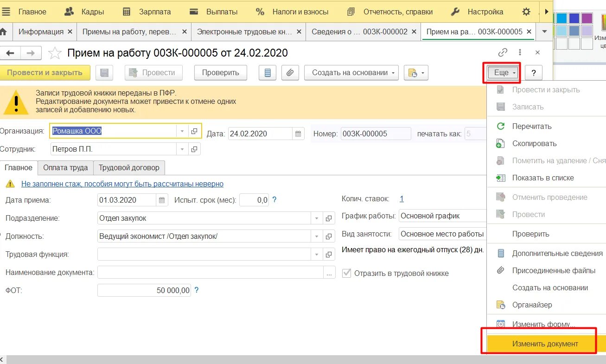The height and width of the screenshot is (364, 606).
Task: Open the Отдел закупок department card
Action: 329,218
